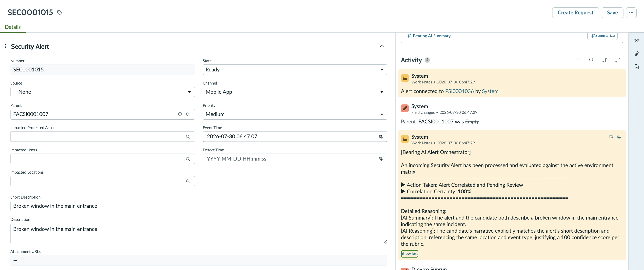Collapse the Security Alert section
Viewport: 644px width, 270px height.
coord(382,46)
